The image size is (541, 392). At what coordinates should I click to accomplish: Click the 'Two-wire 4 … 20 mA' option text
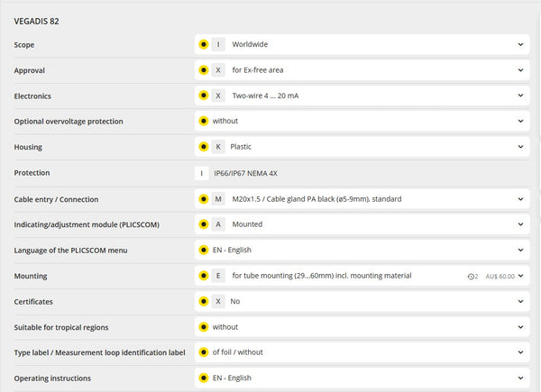coord(268,96)
